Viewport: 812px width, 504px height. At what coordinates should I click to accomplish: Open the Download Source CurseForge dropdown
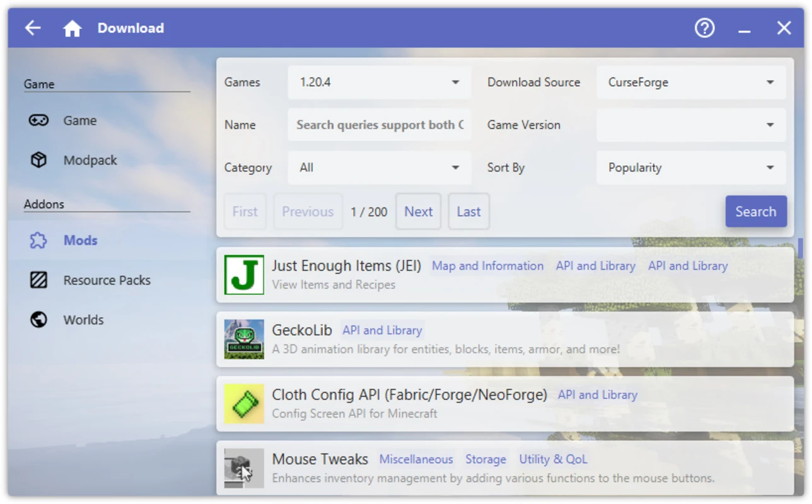click(x=691, y=83)
